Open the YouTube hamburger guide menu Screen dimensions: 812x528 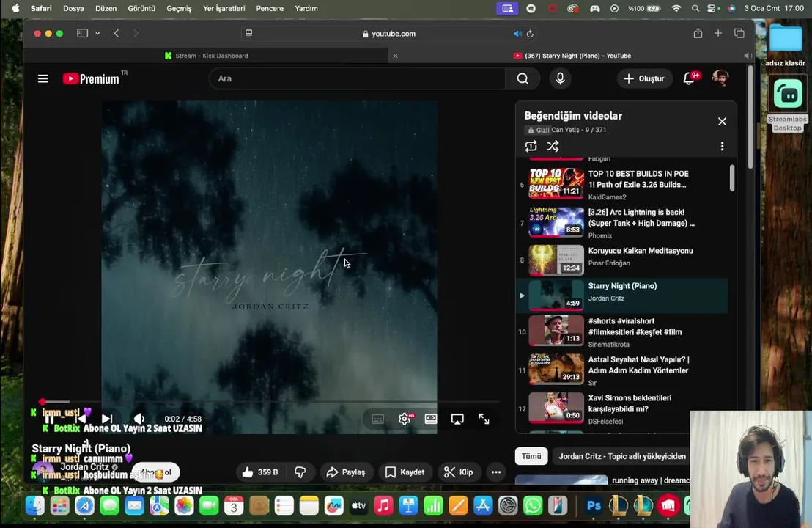(x=43, y=78)
